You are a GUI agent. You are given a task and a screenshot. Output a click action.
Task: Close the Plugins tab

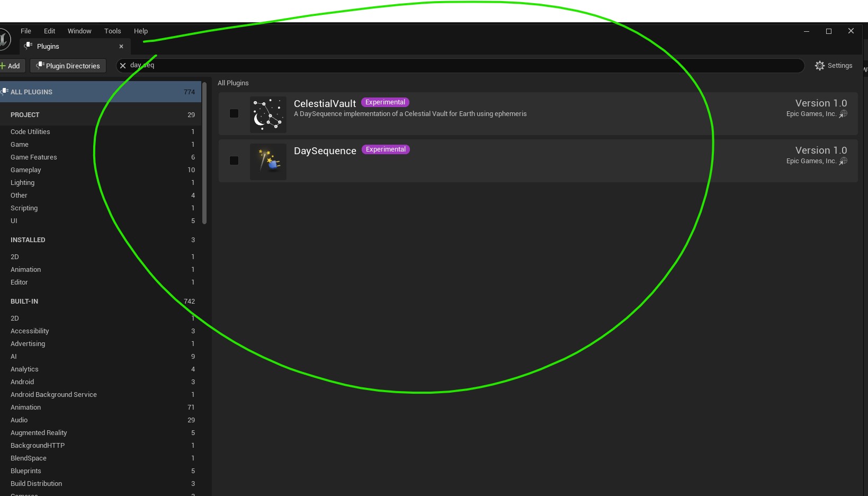(121, 47)
